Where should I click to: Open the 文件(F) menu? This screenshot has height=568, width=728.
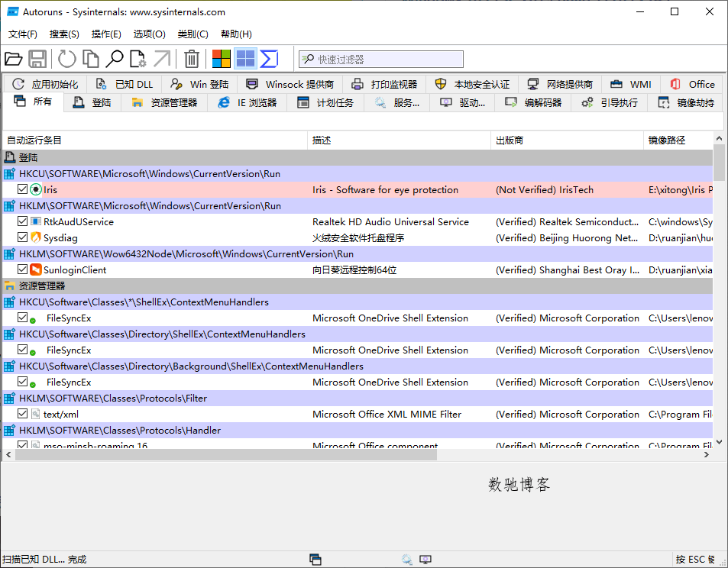[23, 34]
